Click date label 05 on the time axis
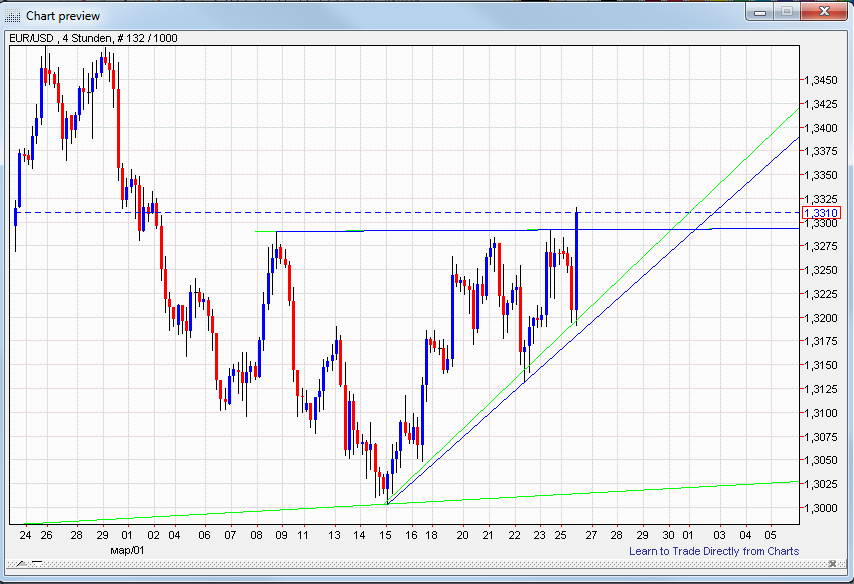854x584 pixels. pos(770,536)
